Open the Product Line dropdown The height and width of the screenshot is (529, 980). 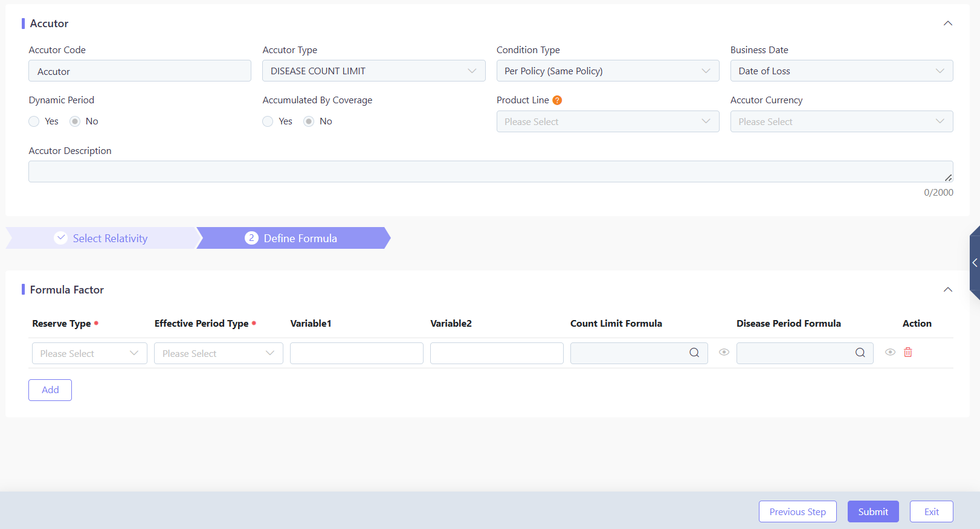point(608,121)
